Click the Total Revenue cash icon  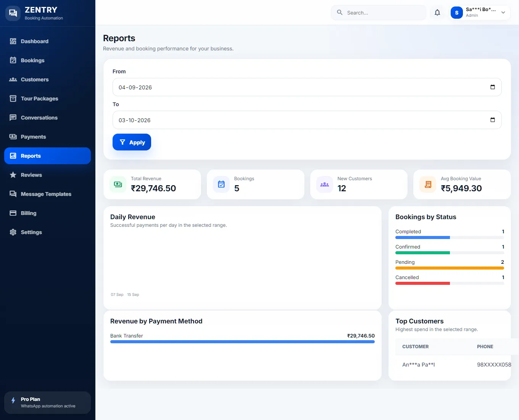click(x=118, y=184)
